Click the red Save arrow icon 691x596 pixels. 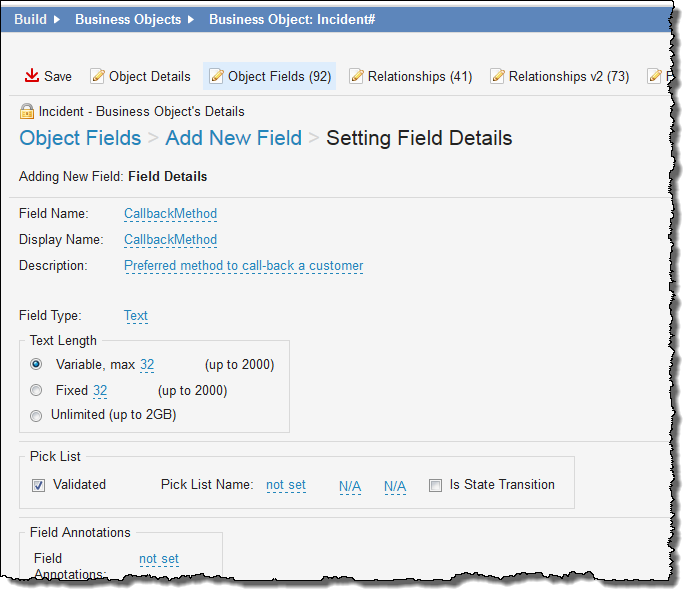[x=31, y=76]
